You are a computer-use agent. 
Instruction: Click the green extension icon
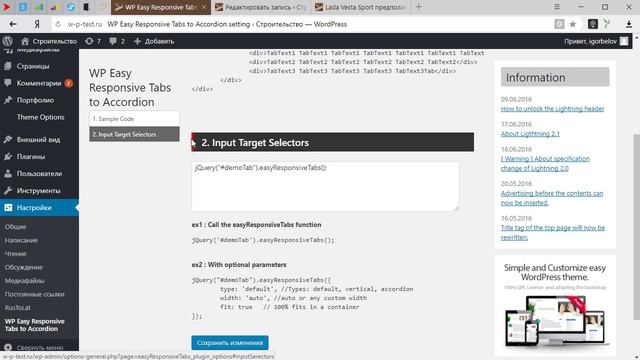click(607, 24)
